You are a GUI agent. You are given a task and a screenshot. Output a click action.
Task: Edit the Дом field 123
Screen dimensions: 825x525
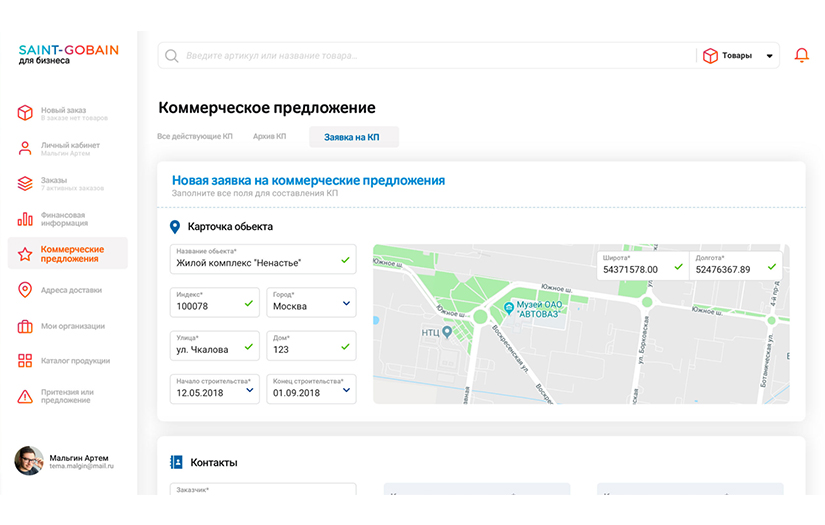(311, 345)
